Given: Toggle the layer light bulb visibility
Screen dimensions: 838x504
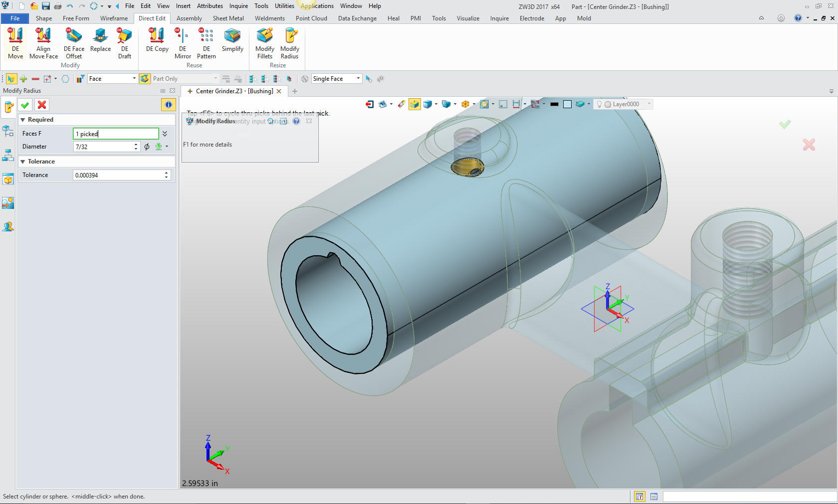Looking at the screenshot, I should coord(599,104).
